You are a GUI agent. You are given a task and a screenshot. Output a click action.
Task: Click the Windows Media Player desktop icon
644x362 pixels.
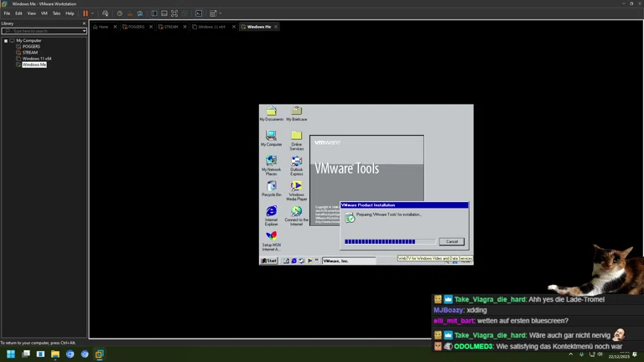pyautogui.click(x=297, y=191)
